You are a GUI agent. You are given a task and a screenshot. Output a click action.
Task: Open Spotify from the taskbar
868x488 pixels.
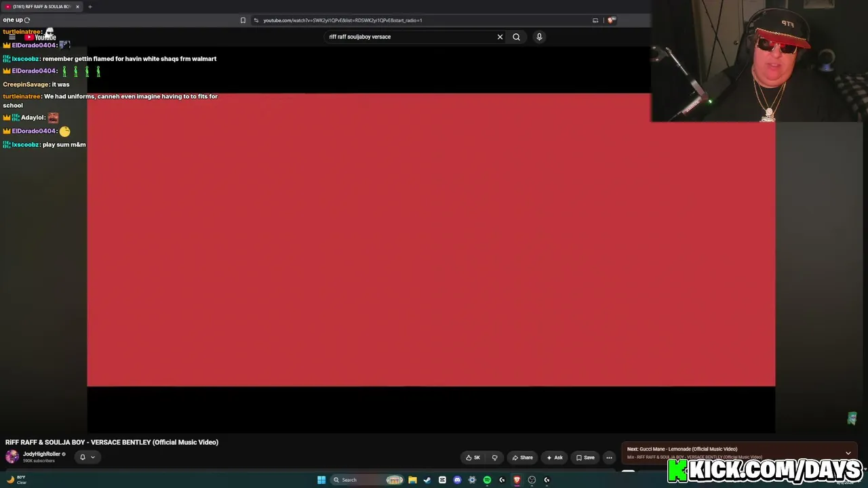click(x=487, y=480)
